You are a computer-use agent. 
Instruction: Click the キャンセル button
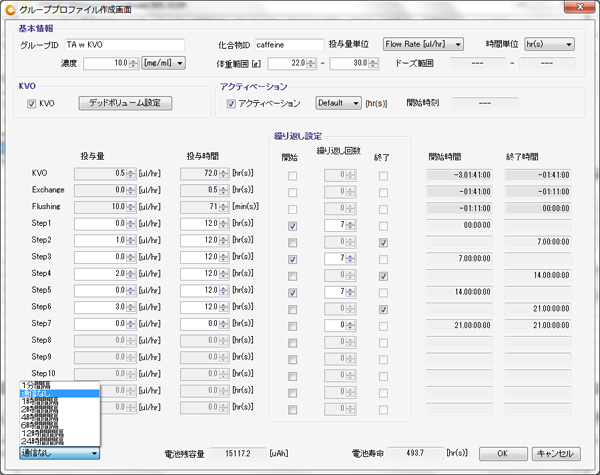(556, 454)
